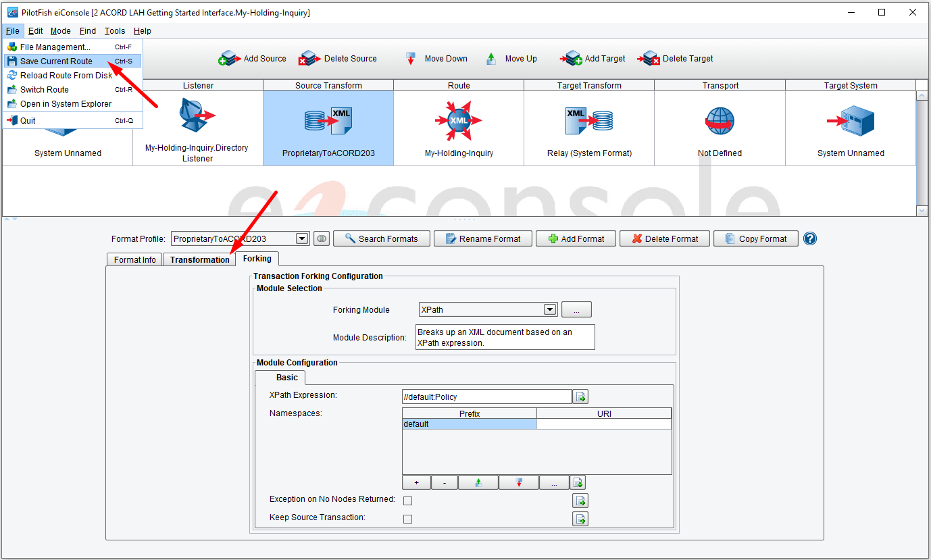Move the namespace row up with the green arrow
This screenshot has height=560, width=931.
[478, 482]
